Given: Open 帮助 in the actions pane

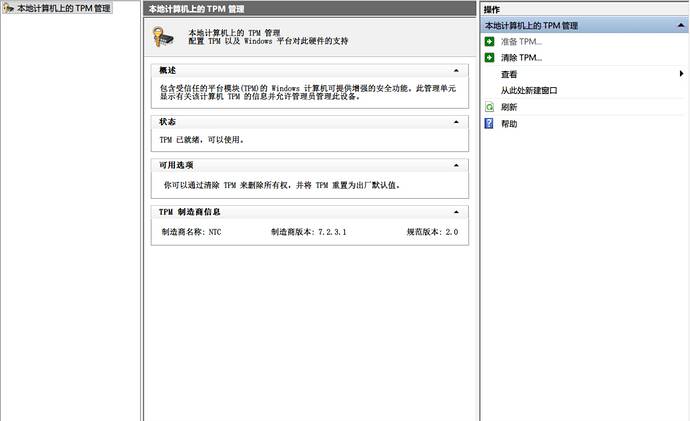Looking at the screenshot, I should click(x=509, y=124).
